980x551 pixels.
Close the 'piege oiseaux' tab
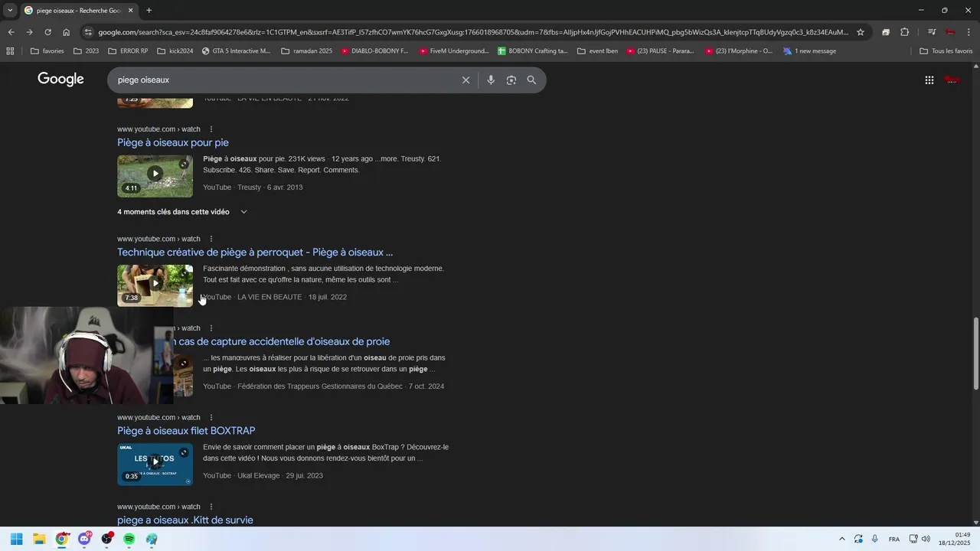[x=130, y=11]
